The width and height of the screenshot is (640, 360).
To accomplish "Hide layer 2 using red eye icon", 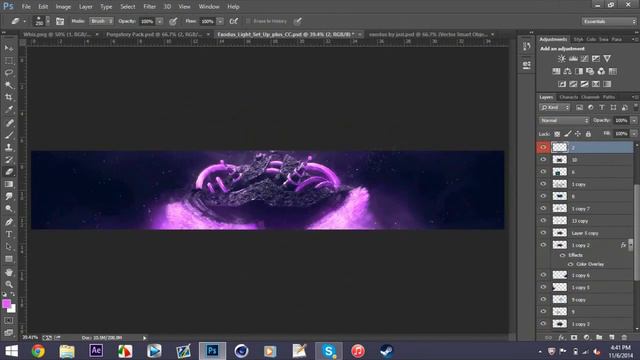I will point(543,147).
